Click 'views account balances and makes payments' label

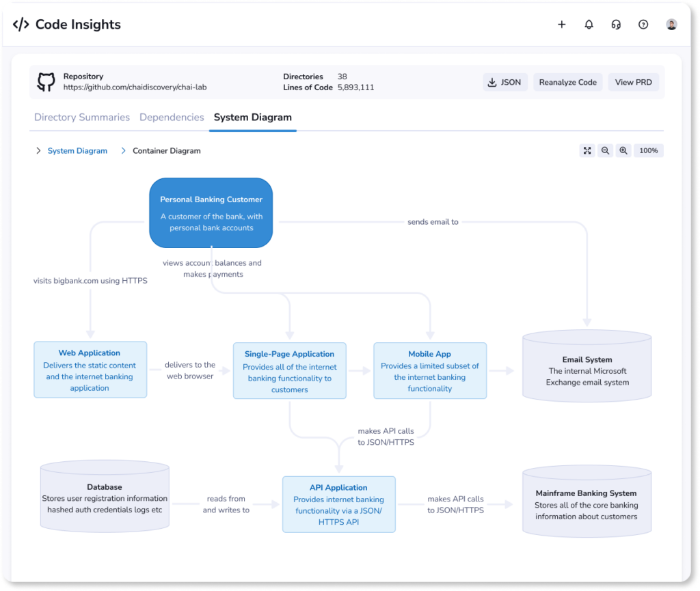click(212, 269)
